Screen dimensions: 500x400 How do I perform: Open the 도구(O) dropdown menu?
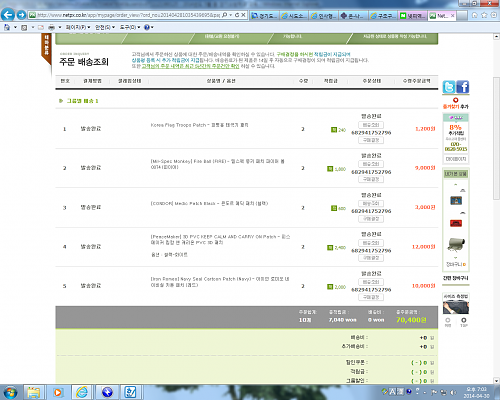tap(130, 27)
